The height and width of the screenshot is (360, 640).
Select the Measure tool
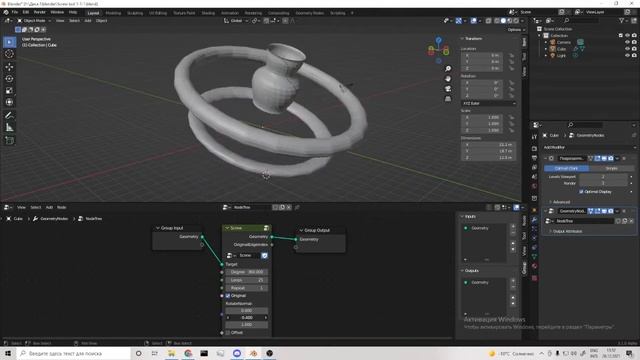(x=9, y=128)
